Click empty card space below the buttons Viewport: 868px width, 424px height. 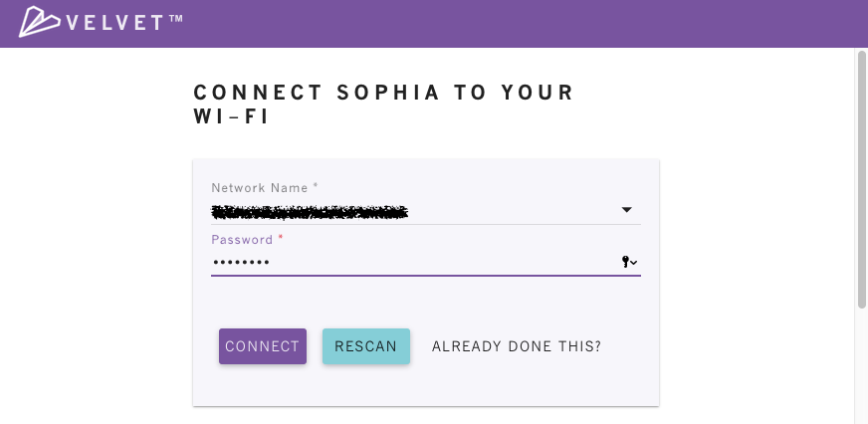(426, 385)
